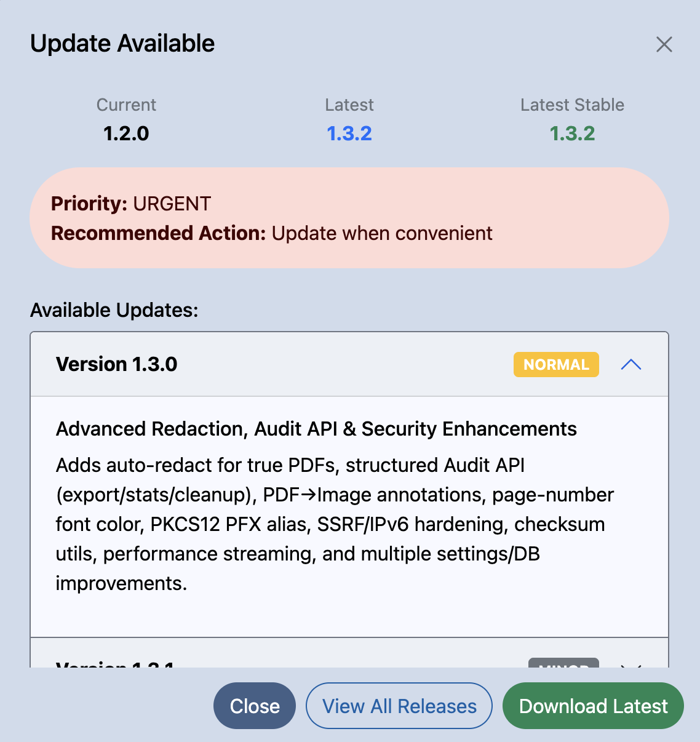The width and height of the screenshot is (700, 742).
Task: Click the Recommended Action text
Action: (x=272, y=233)
